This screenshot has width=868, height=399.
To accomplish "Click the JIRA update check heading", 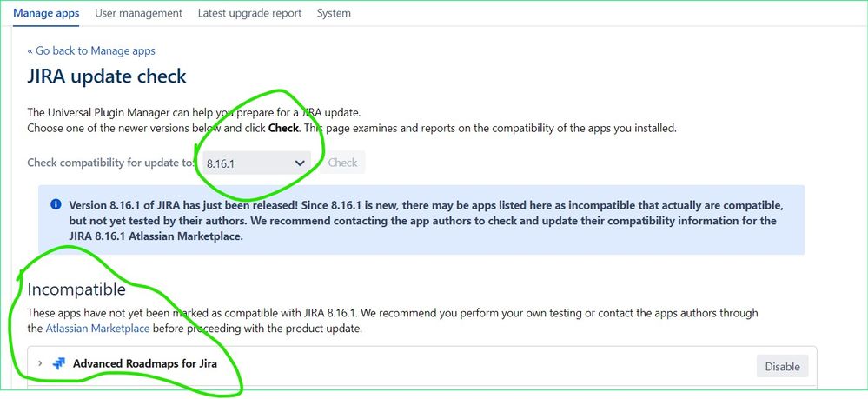I will click(x=107, y=76).
